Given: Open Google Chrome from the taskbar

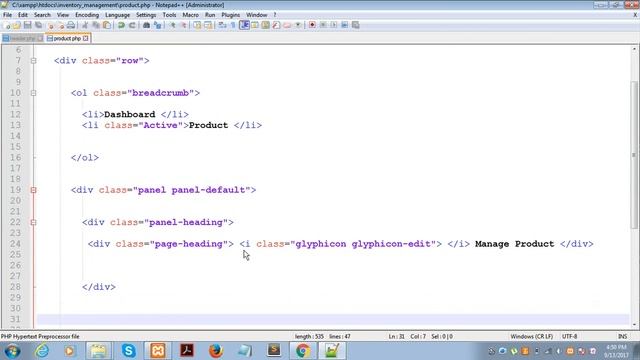Looking at the screenshot, I should pos(303,351).
